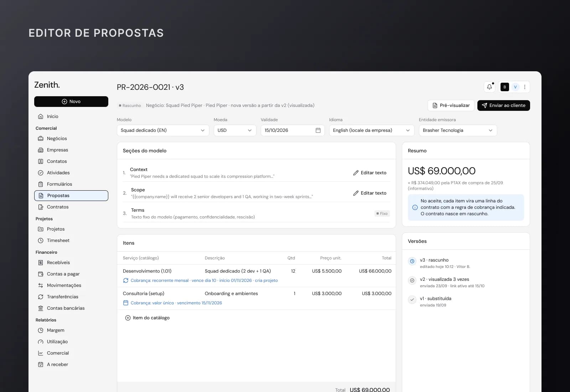Image resolution: width=570 pixels, height=392 pixels.
Task: Click the building icon beside Empresas
Action: pyautogui.click(x=41, y=150)
